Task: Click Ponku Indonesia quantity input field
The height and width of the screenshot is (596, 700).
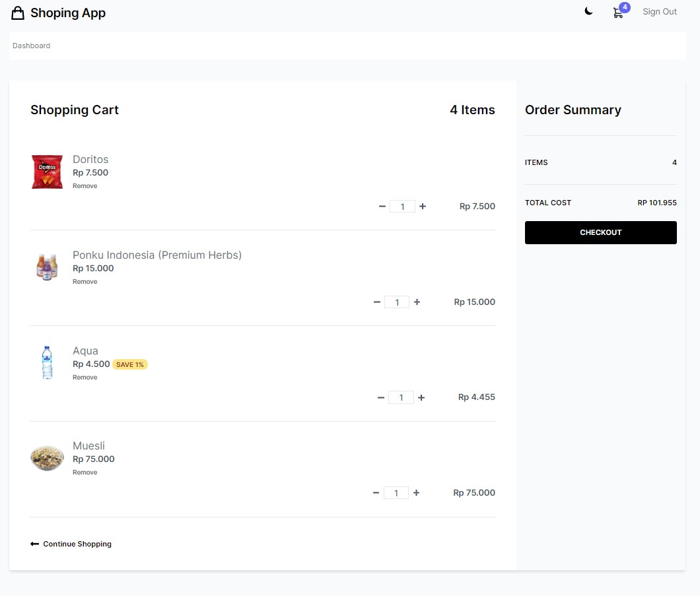Action: point(397,302)
